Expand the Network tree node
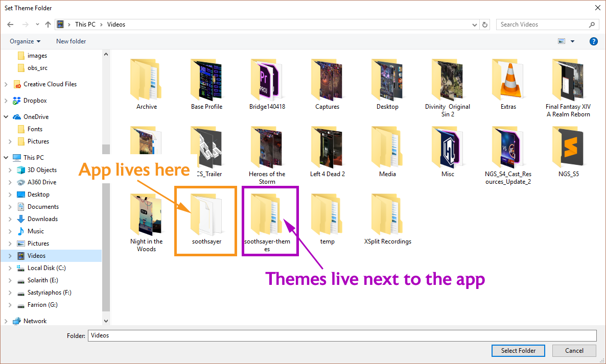 [6, 321]
